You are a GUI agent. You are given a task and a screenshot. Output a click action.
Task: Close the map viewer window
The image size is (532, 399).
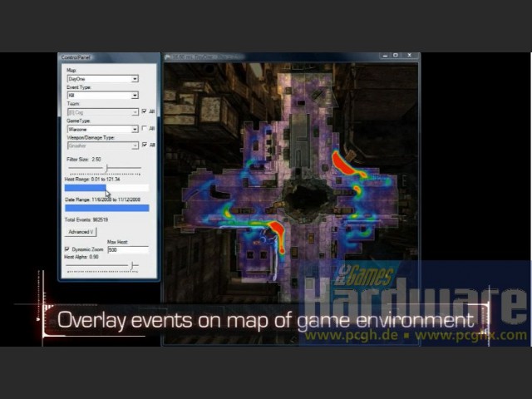(410, 56)
